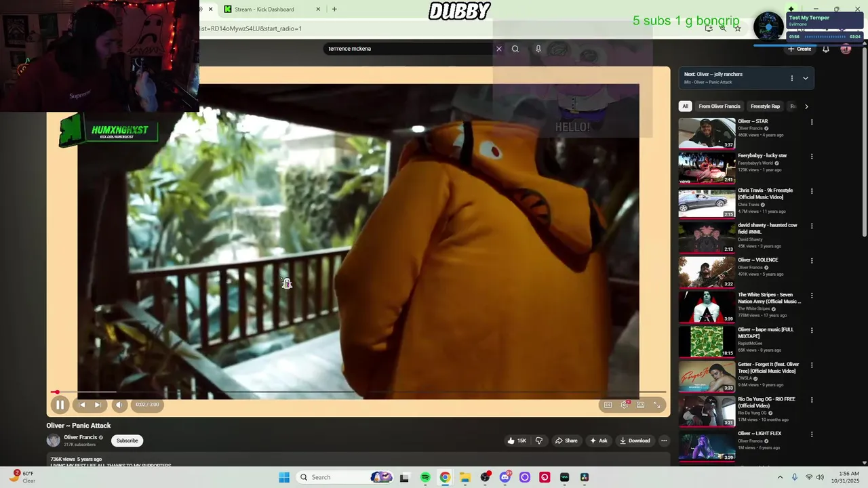Open the Getter - Forget It video title
This screenshot has height=488, width=868.
(768, 367)
